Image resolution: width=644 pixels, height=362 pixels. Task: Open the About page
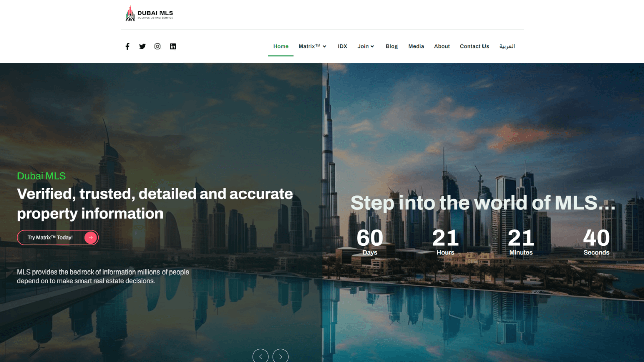(442, 46)
